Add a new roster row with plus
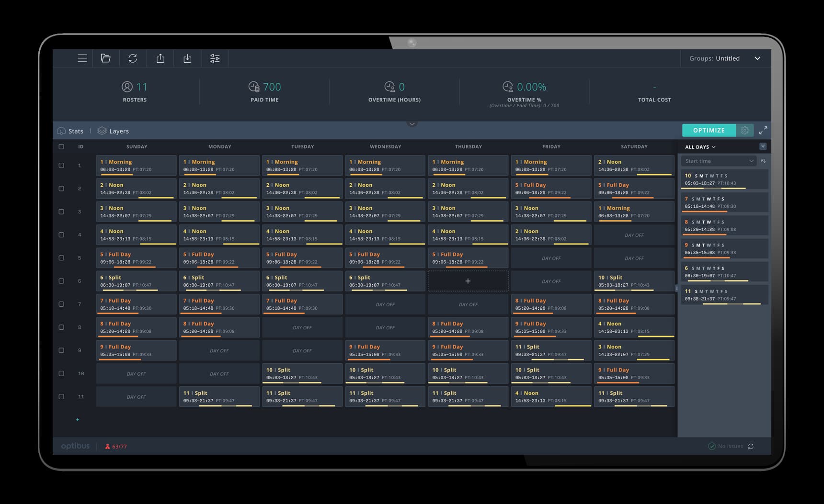This screenshot has height=504, width=824. [78, 420]
